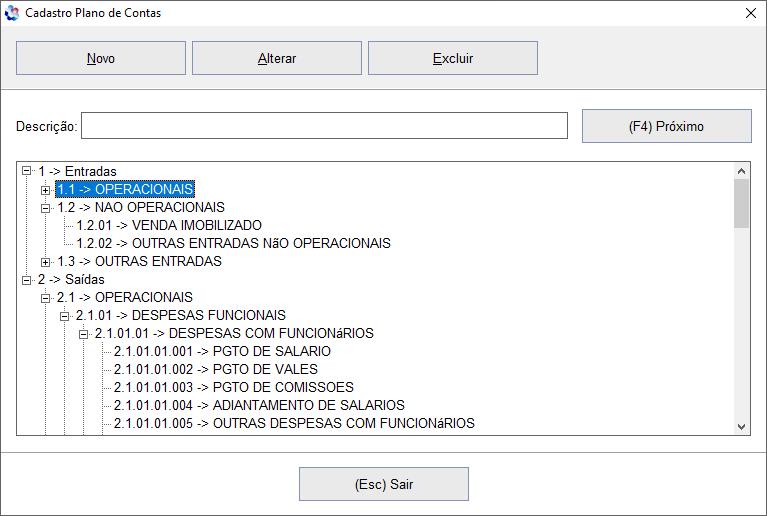Viewport: 767px width, 516px height.
Task: Click the (F4) Próximo button
Action: [x=667, y=126]
